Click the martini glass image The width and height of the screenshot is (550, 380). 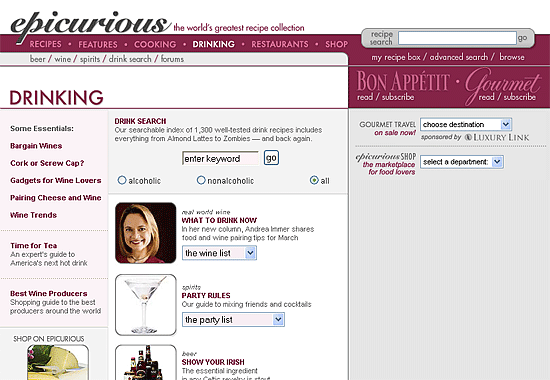pyautogui.click(x=146, y=305)
